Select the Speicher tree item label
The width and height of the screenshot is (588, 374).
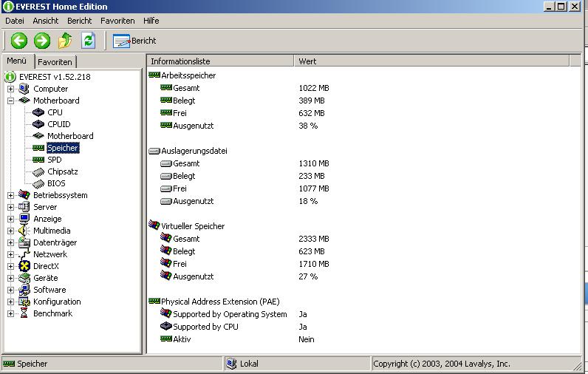(x=63, y=148)
